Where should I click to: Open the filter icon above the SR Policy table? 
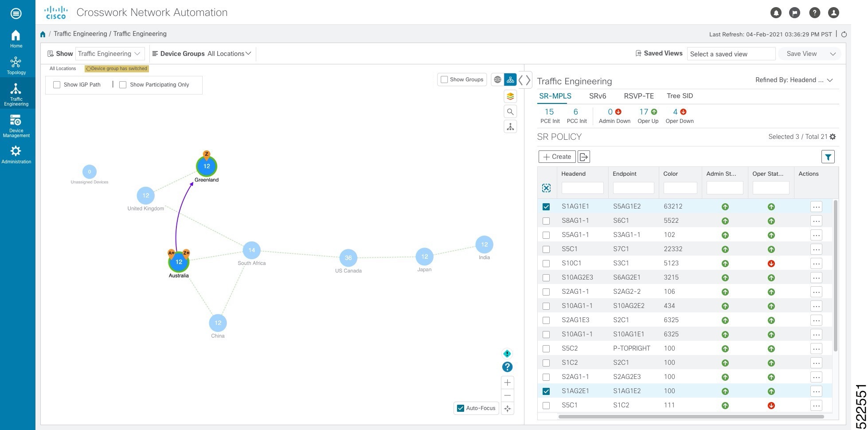coord(828,157)
